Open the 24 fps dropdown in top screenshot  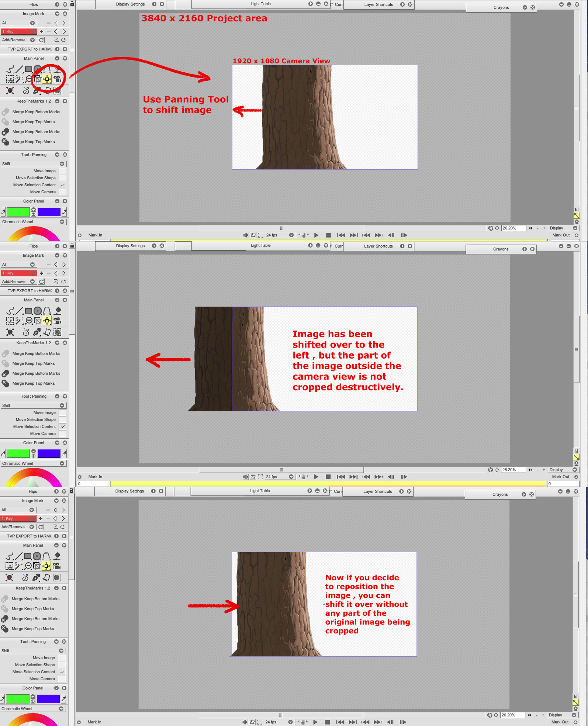pyautogui.click(x=280, y=235)
